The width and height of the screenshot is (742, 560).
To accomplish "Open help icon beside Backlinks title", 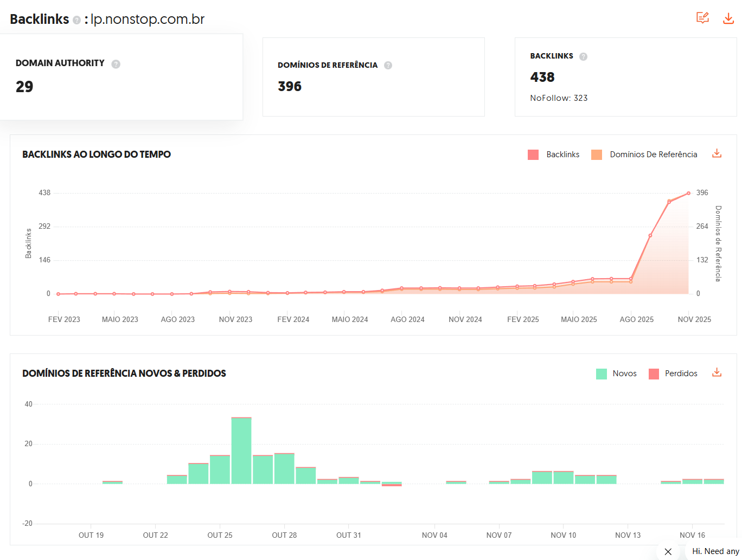I will (77, 20).
